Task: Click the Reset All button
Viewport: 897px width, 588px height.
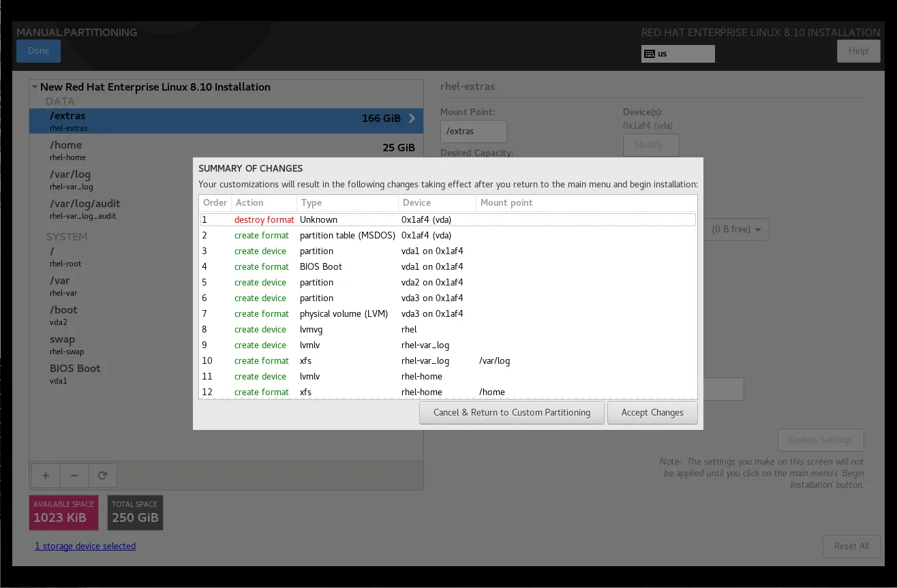Action: (x=851, y=546)
